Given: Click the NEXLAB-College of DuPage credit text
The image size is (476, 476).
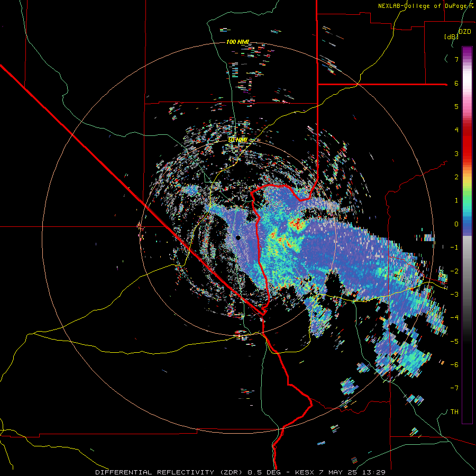Looking at the screenshot, I should point(425,6).
